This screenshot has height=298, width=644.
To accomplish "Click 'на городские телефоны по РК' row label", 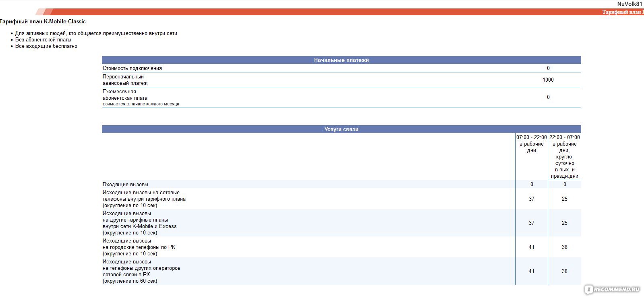I will (139, 247).
